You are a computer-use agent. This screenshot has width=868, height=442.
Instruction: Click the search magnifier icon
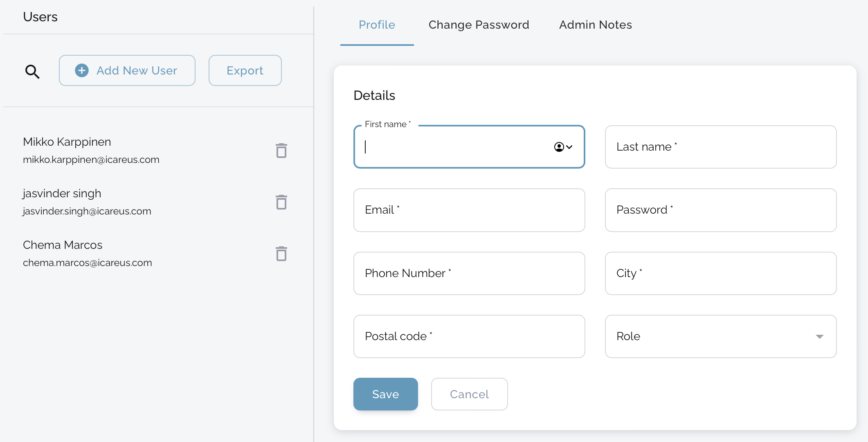[x=32, y=72]
